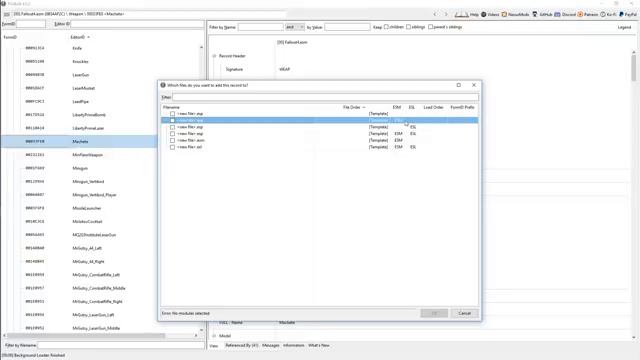Screen dimensions: 640x360
Task: Select the Knuckles record
Action: point(80,62)
